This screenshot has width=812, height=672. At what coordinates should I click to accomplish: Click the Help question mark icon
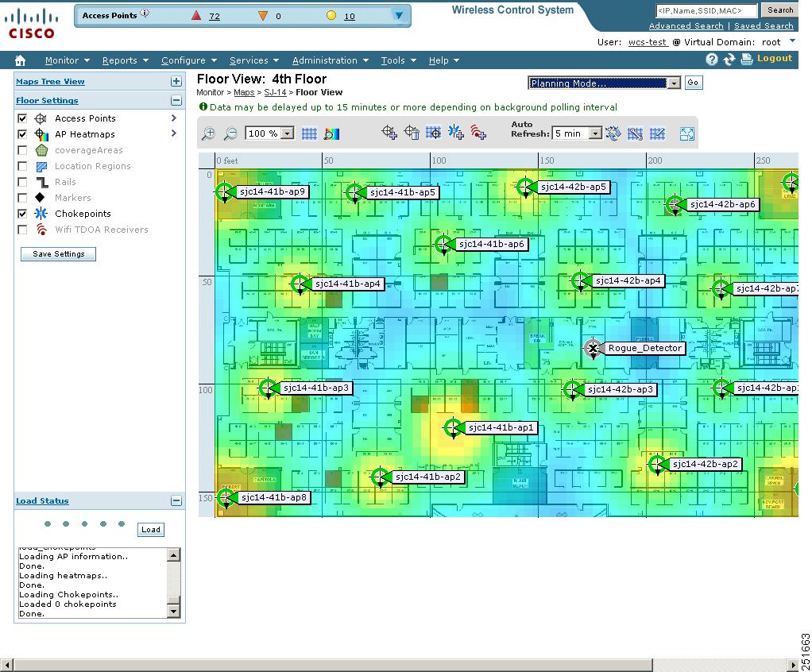click(x=710, y=60)
